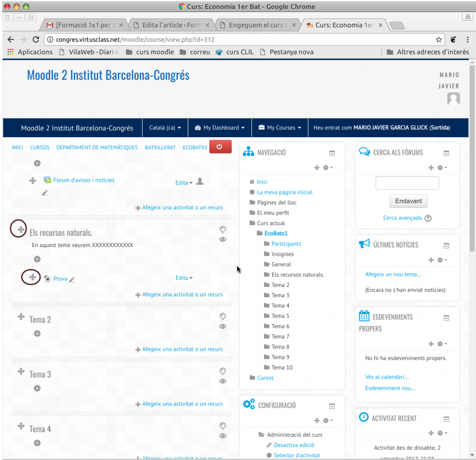The image size is (476, 460).
Task: Click the move handle beside Prova
Action: click(x=33, y=277)
